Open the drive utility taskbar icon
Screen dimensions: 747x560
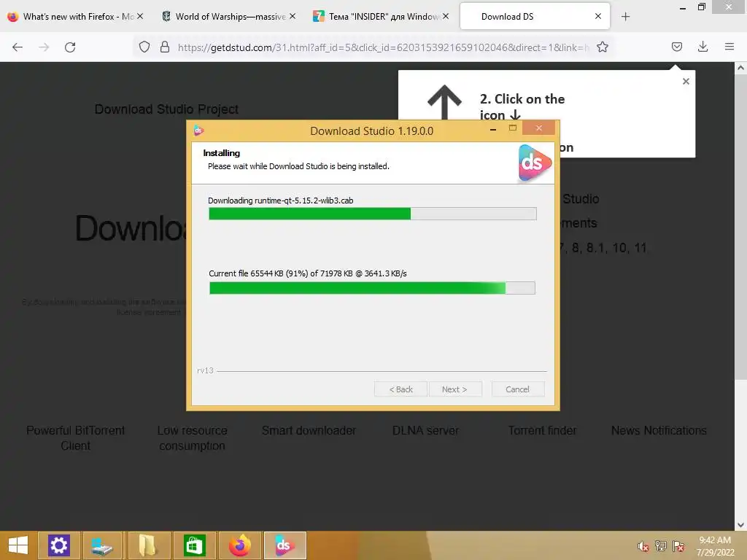pyautogui.click(x=102, y=545)
